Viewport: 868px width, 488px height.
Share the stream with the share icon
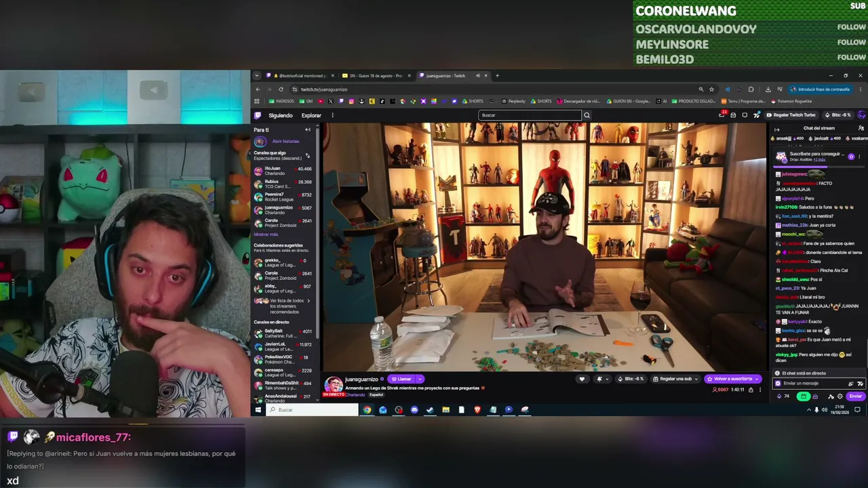(750, 390)
